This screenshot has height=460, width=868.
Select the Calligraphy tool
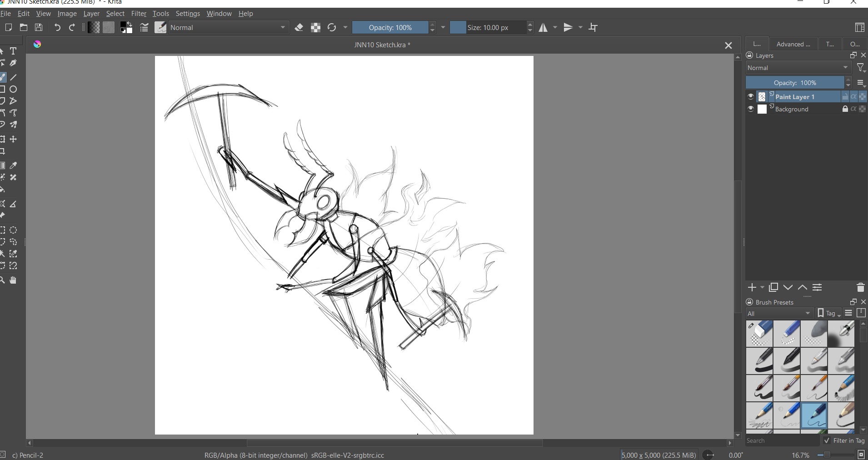(x=13, y=63)
